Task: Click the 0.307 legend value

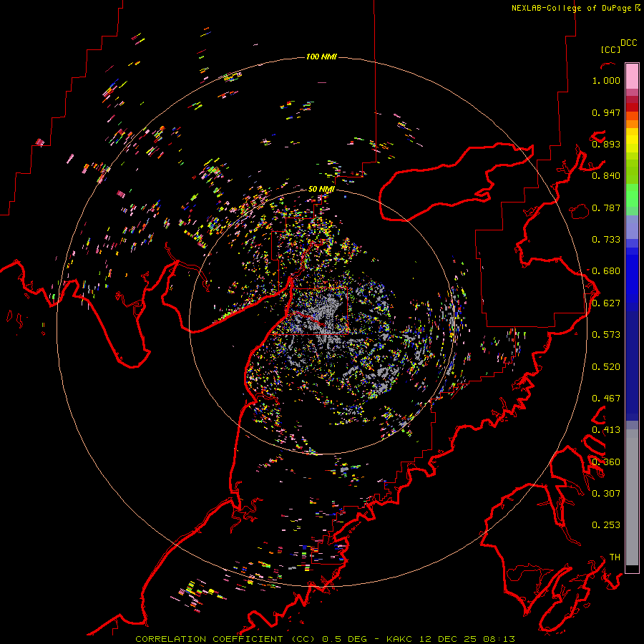Action: click(x=606, y=493)
